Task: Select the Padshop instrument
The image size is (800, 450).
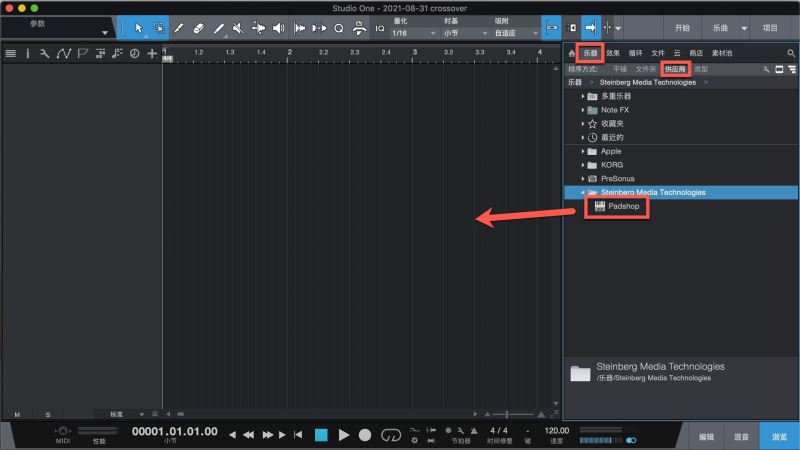Action: (x=617, y=206)
